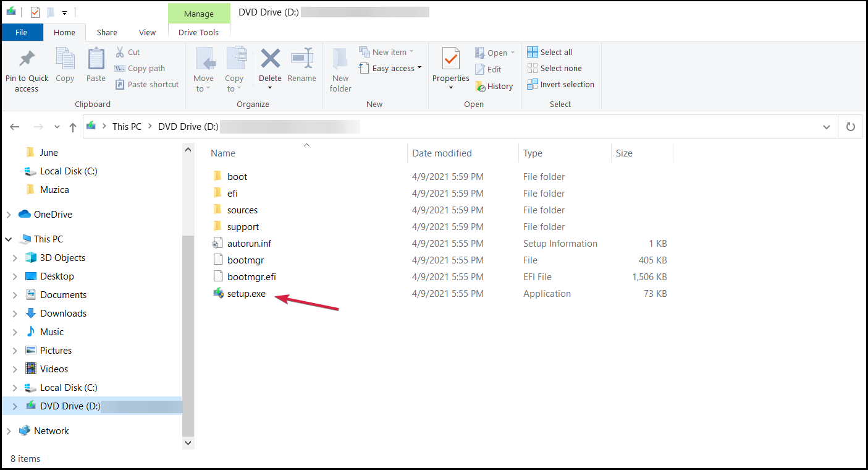Click the Rename icon in Organize group

click(301, 60)
